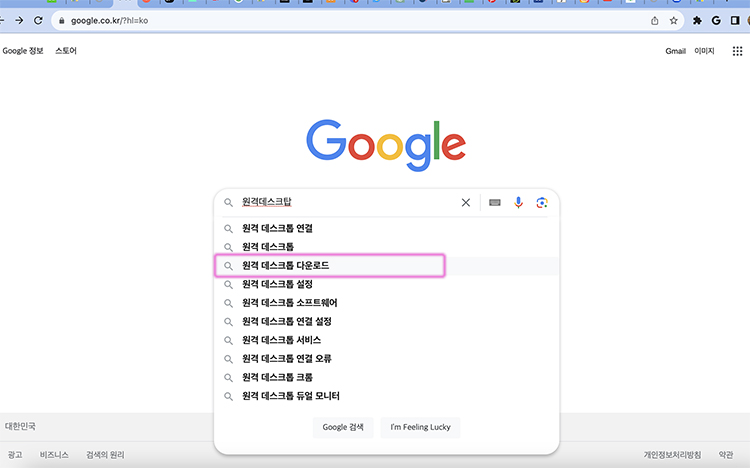750x468 pixels.
Task: Click the G extension icon in toolbar
Action: [x=716, y=21]
